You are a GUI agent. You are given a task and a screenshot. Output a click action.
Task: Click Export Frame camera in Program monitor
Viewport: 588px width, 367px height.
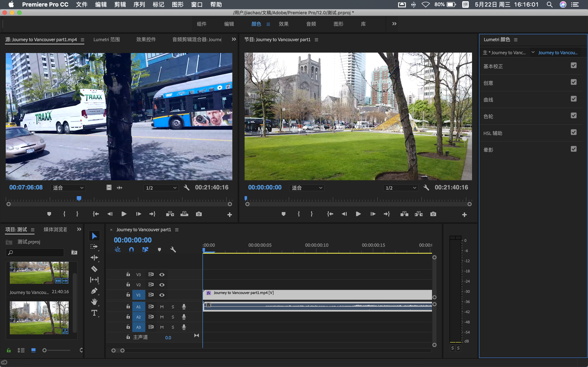tap(433, 214)
